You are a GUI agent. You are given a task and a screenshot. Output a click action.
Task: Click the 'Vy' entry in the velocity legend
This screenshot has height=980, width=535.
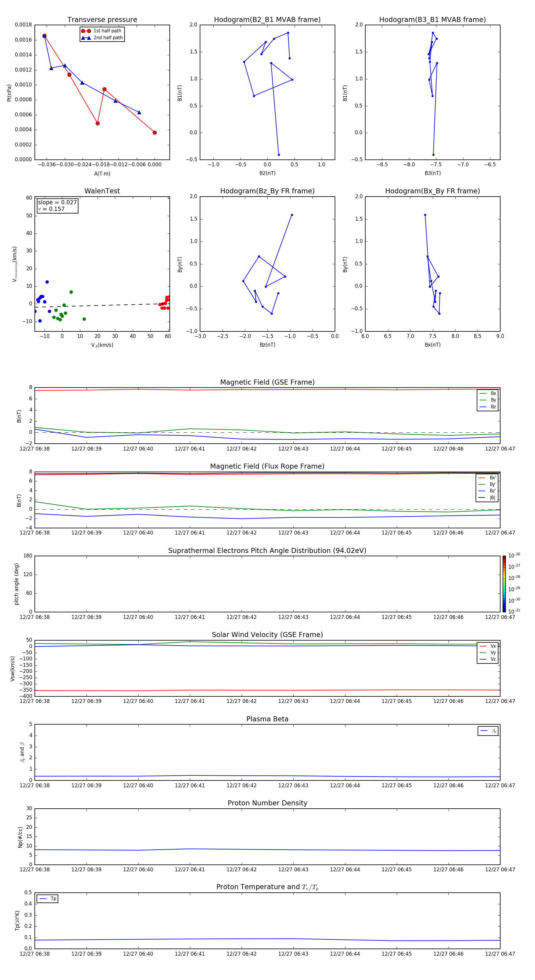point(488,652)
